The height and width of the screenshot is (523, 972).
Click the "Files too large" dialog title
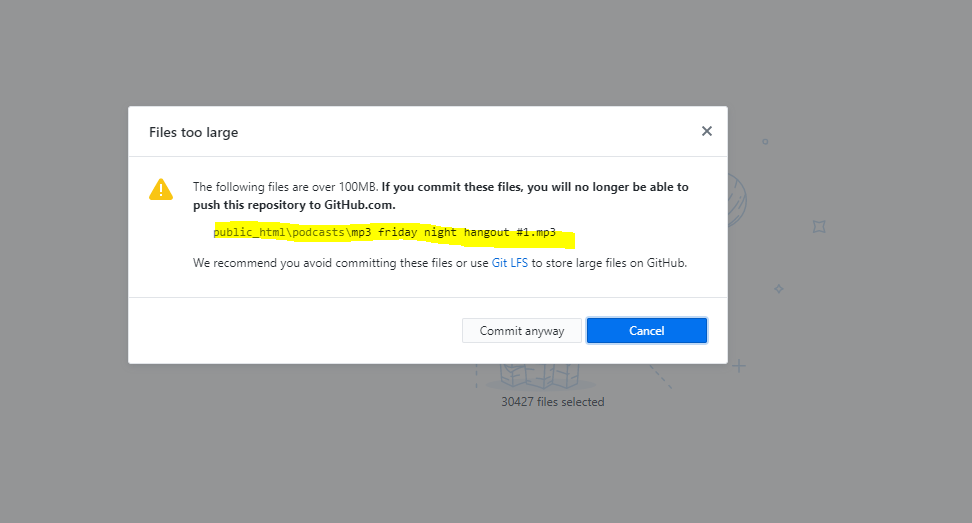[x=193, y=132]
